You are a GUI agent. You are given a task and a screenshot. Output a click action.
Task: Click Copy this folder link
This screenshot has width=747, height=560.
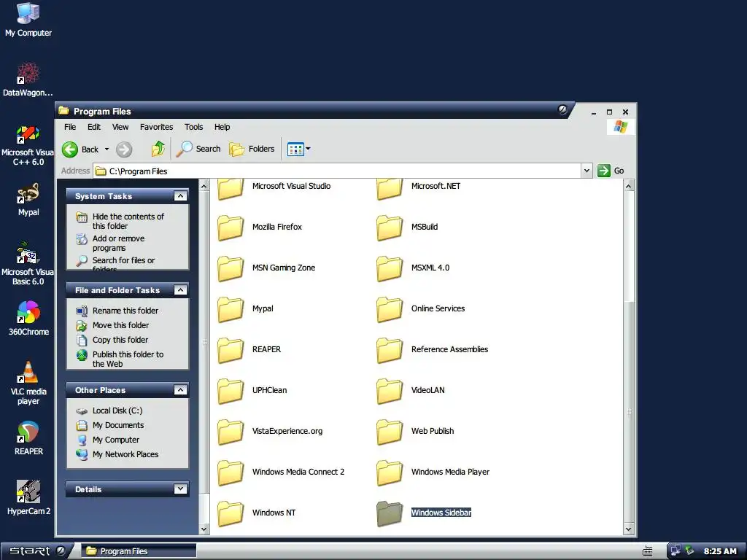click(120, 340)
